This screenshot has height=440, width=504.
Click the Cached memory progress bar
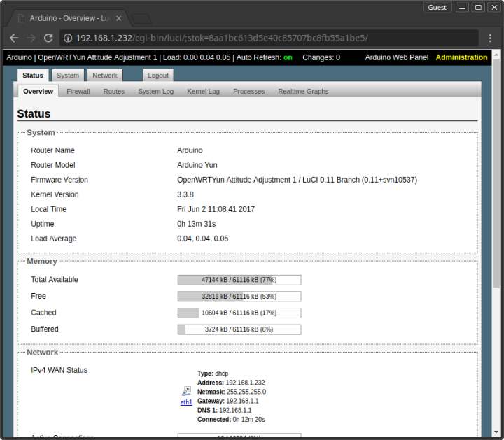[x=239, y=313]
